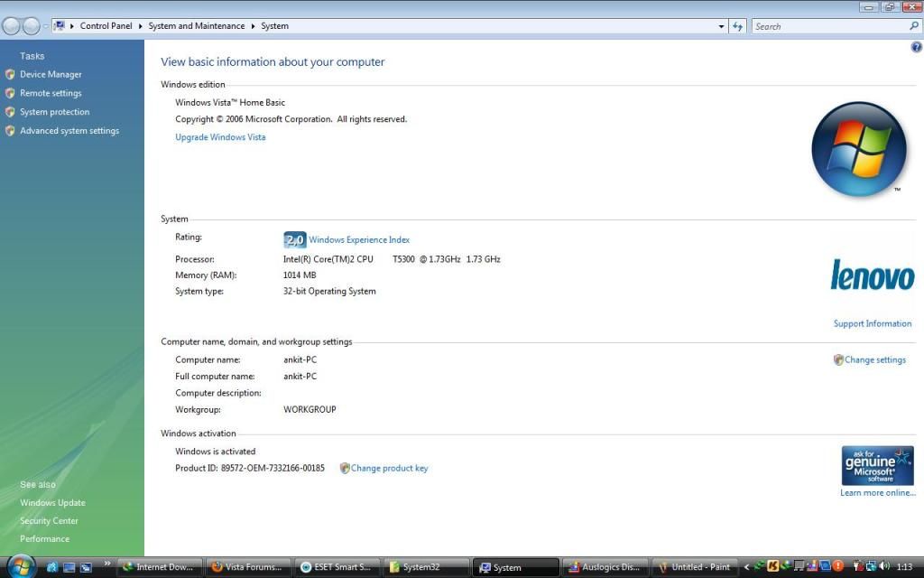Click the network connection tray icon

(871, 567)
